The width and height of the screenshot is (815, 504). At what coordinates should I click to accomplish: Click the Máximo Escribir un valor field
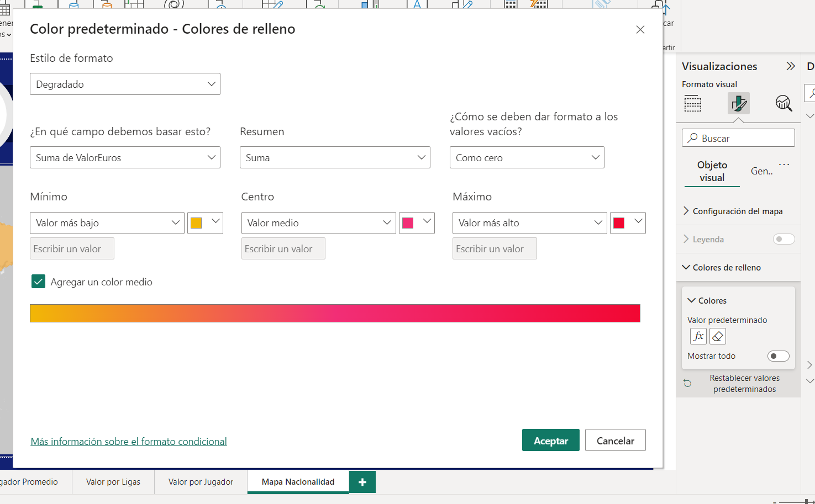tap(495, 248)
